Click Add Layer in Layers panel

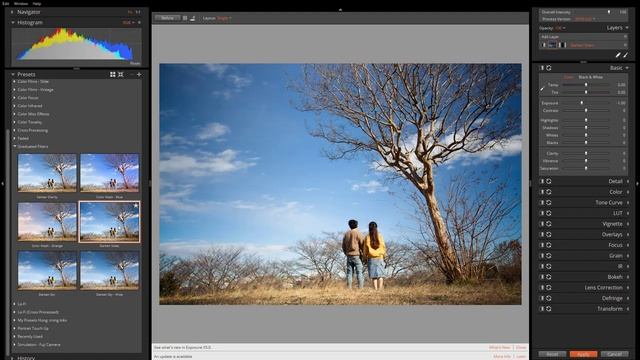(550, 37)
